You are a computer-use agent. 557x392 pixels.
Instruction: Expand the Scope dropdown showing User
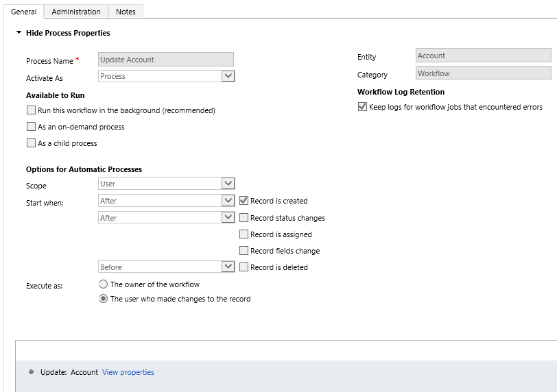166,184
